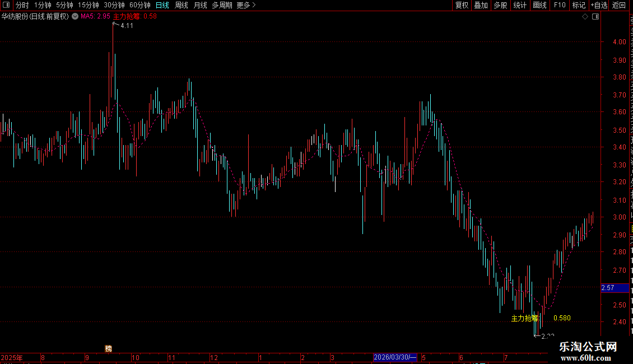The image size is (633, 364).
Task: Select the 月线 monthly chart
Action: point(200,5)
